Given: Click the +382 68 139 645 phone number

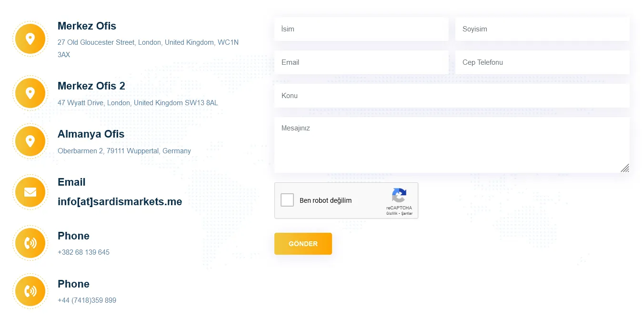Looking at the screenshot, I should pos(83,252).
